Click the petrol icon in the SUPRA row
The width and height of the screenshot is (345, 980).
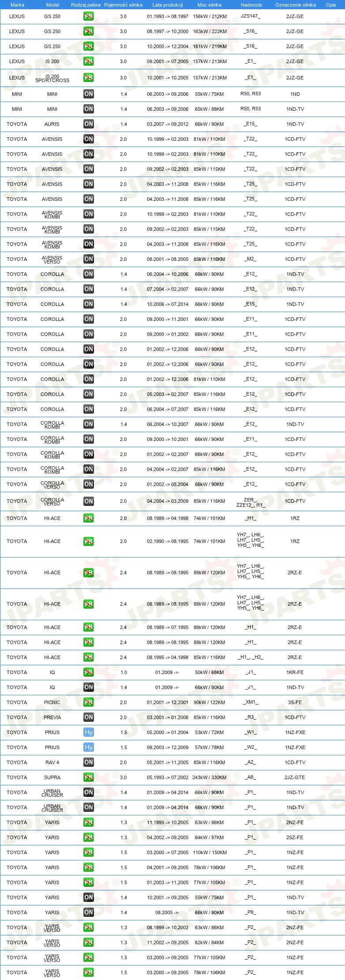89,777
